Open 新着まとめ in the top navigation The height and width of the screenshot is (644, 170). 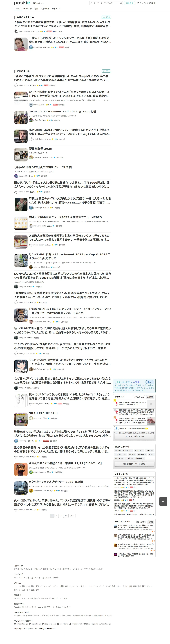(x=56, y=9)
